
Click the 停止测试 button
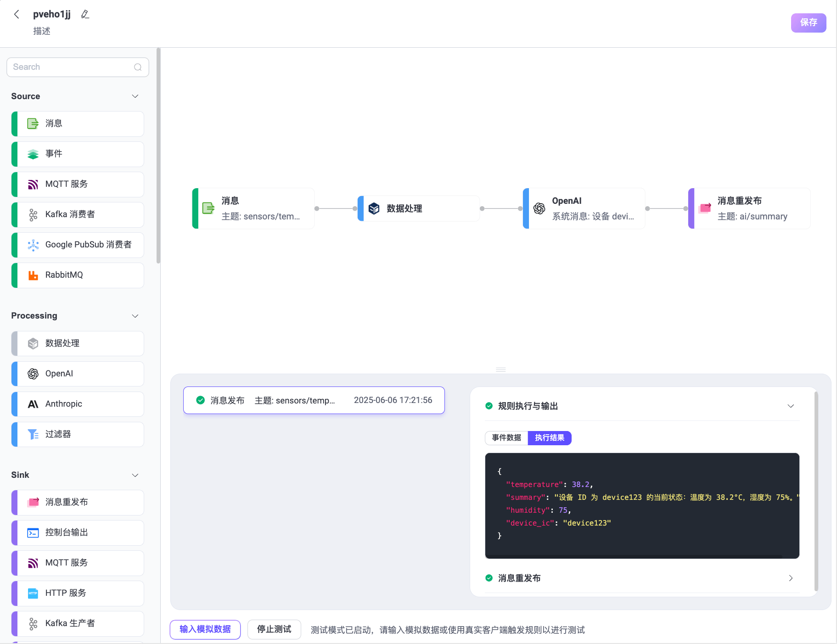click(x=274, y=629)
